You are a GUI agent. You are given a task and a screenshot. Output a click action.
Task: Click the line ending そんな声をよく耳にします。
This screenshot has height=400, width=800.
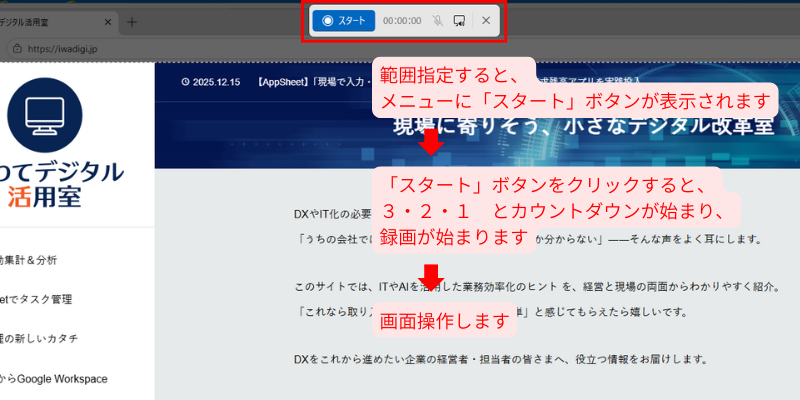pyautogui.click(x=528, y=239)
